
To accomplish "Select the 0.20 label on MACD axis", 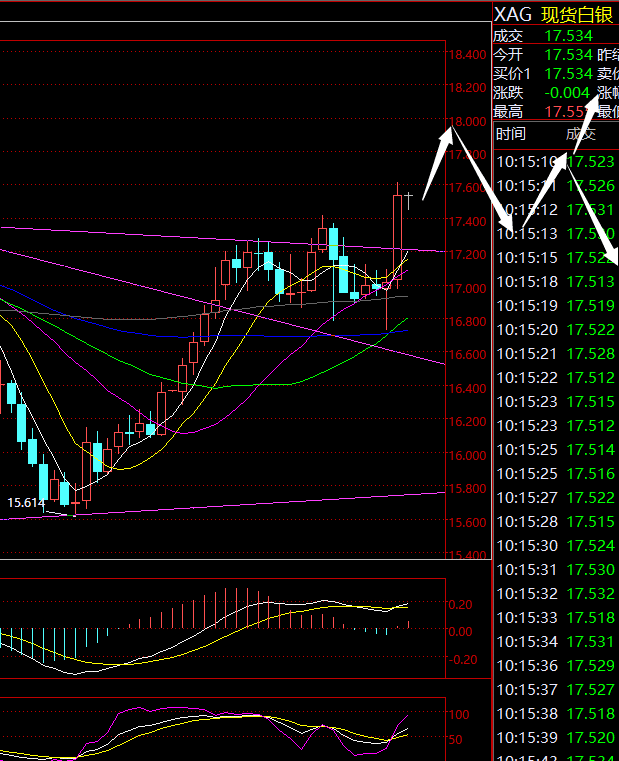I will [x=460, y=604].
